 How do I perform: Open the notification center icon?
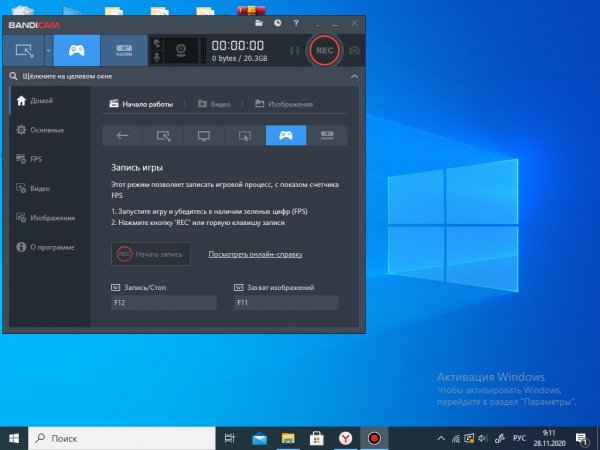[582, 439]
